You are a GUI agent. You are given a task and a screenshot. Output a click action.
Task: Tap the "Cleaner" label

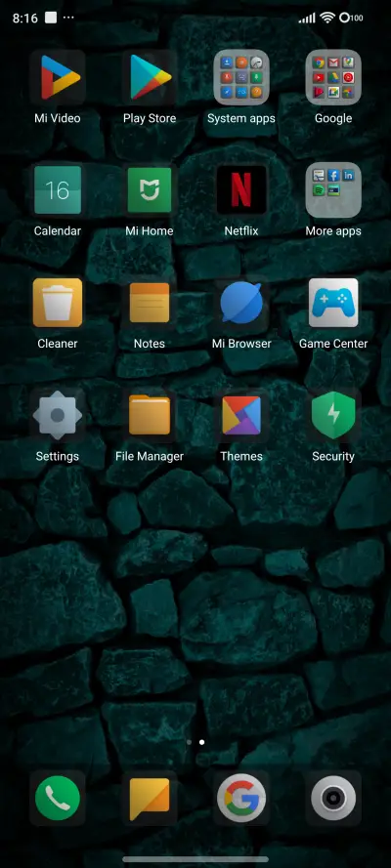58,344
